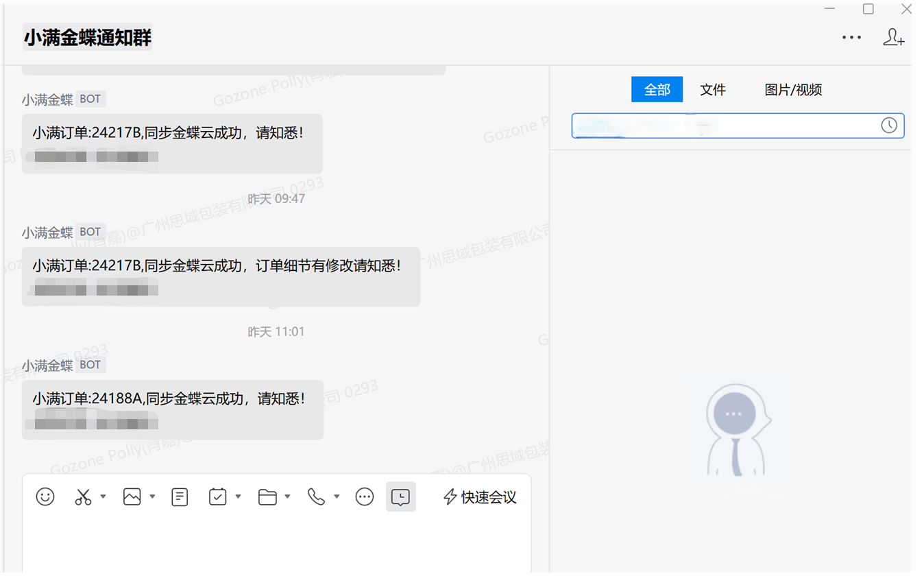
Task: Select the 全部 tab
Action: tap(657, 90)
